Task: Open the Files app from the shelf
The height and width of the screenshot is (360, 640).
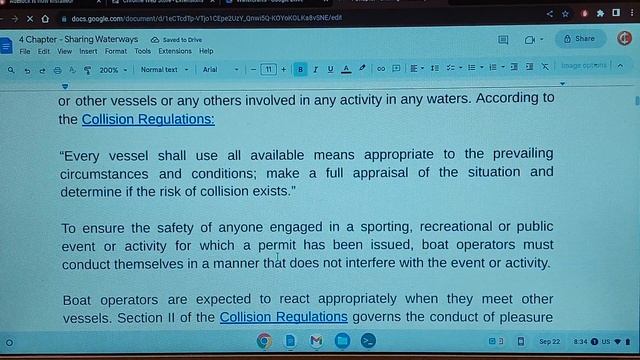Action: click(342, 340)
